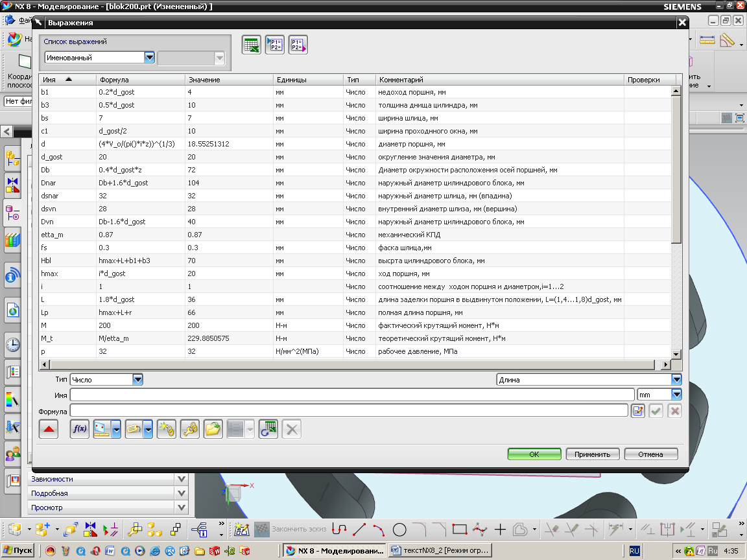Screen dimensions: 747x560
Task: Open the Длина dimension dropdown
Action: click(676, 380)
